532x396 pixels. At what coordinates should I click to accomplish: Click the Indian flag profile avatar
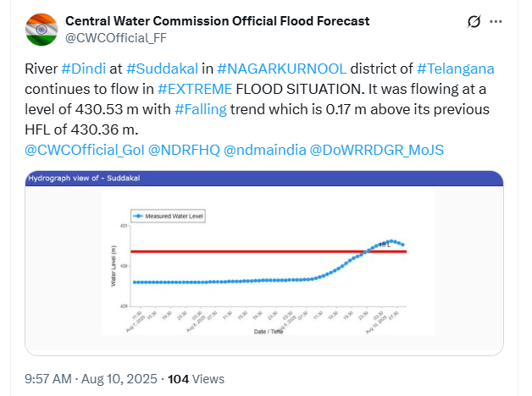[x=41, y=28]
